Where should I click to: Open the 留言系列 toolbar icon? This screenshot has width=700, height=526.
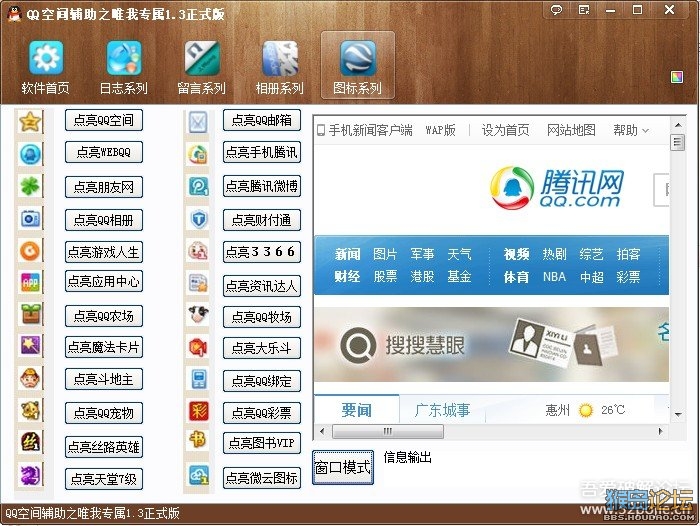tap(202, 58)
